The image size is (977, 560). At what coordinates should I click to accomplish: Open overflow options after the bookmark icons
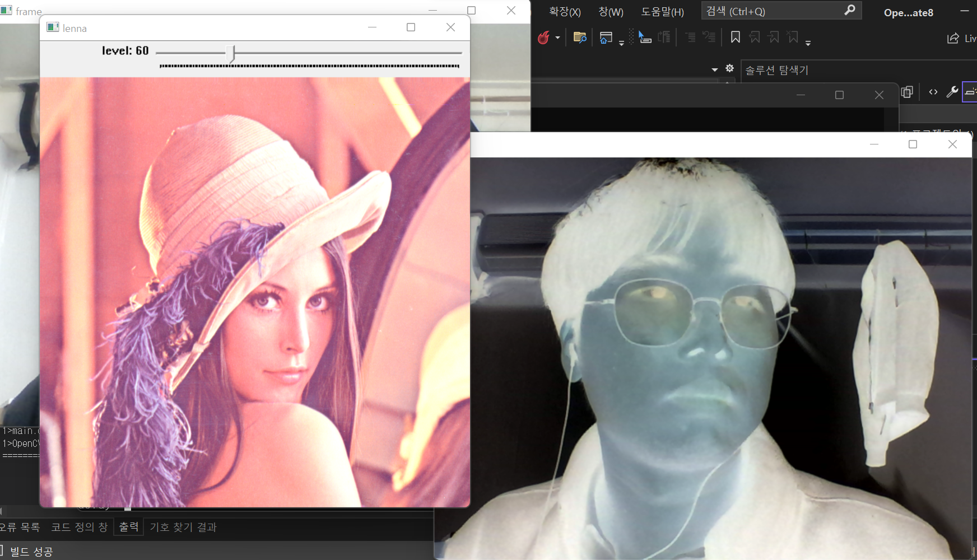tap(808, 43)
